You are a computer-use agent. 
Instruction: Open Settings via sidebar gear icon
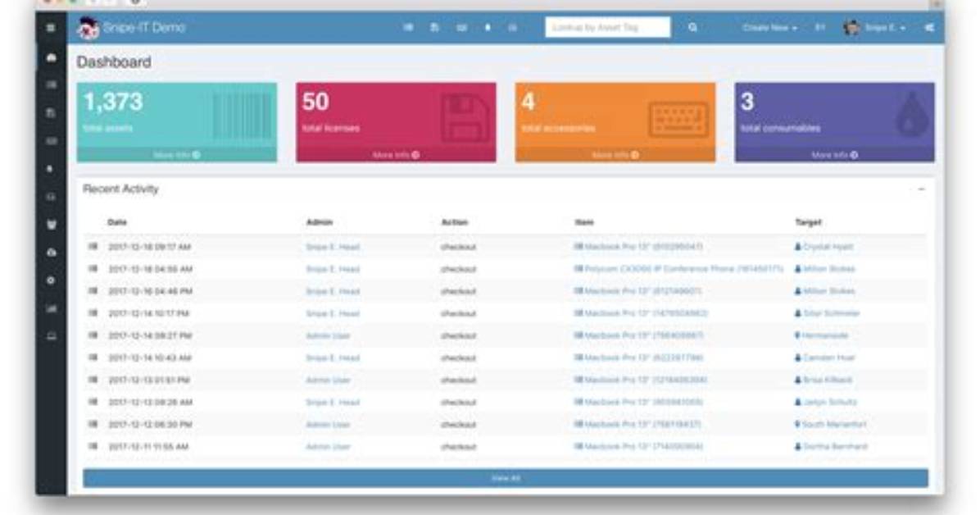point(52,280)
